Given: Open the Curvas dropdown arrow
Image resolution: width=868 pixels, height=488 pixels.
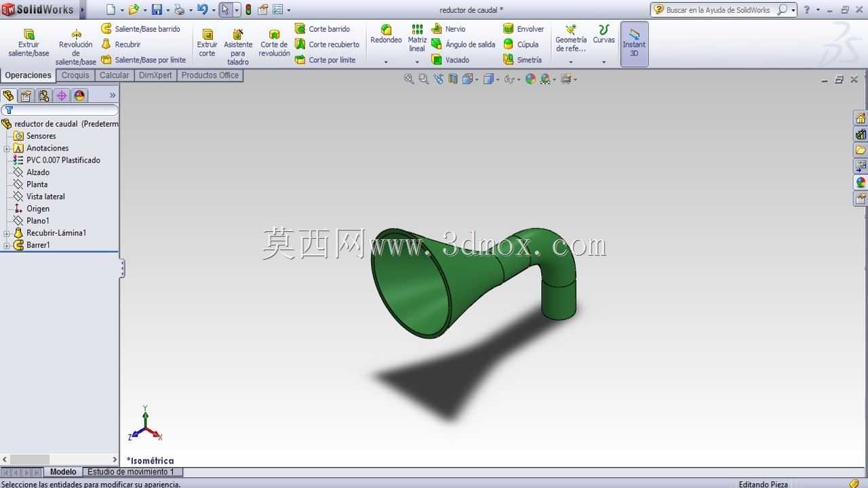Looking at the screenshot, I should pos(604,62).
